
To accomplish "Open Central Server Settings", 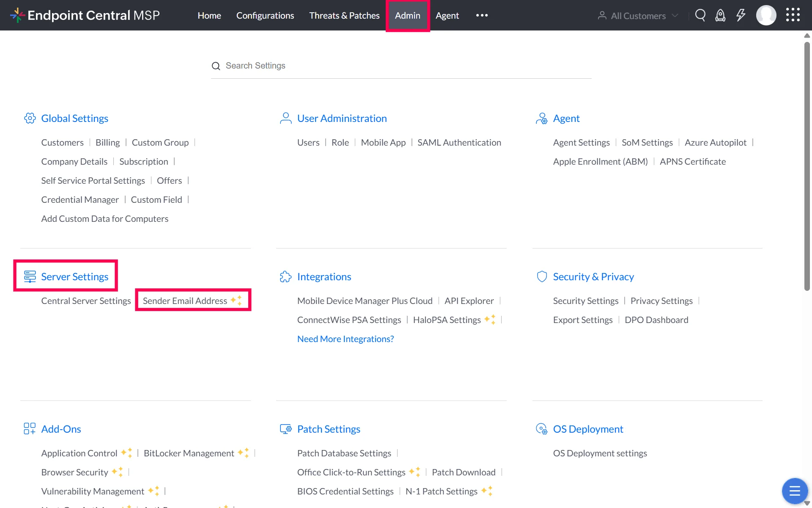I will [x=86, y=301].
